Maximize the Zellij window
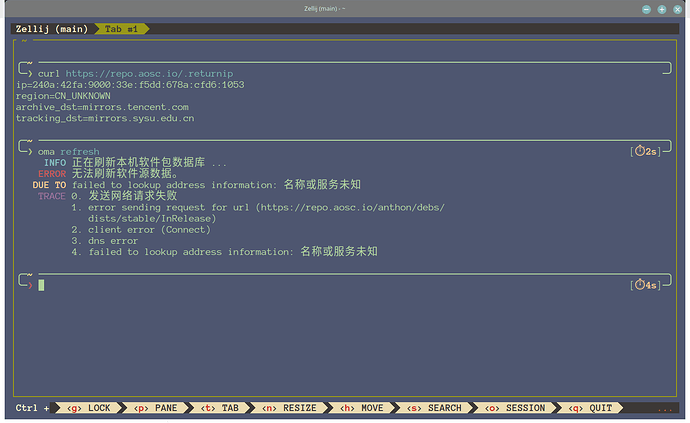This screenshot has width=690, height=423. click(662, 9)
